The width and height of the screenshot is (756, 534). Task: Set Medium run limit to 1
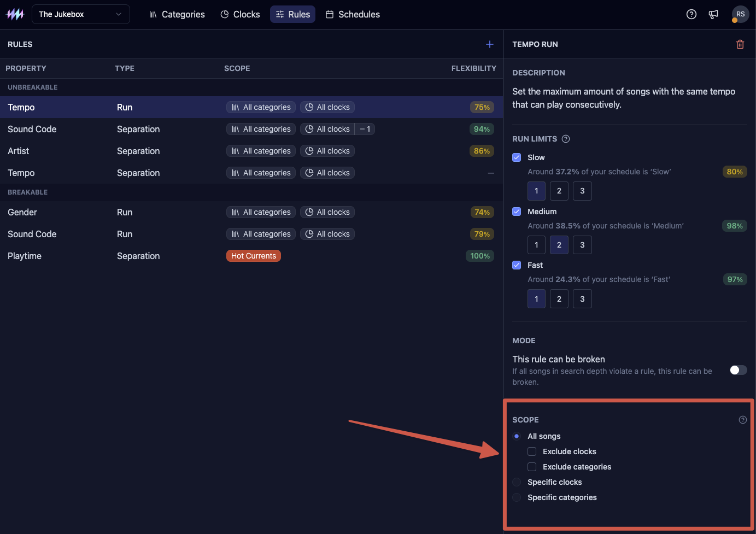click(x=536, y=245)
